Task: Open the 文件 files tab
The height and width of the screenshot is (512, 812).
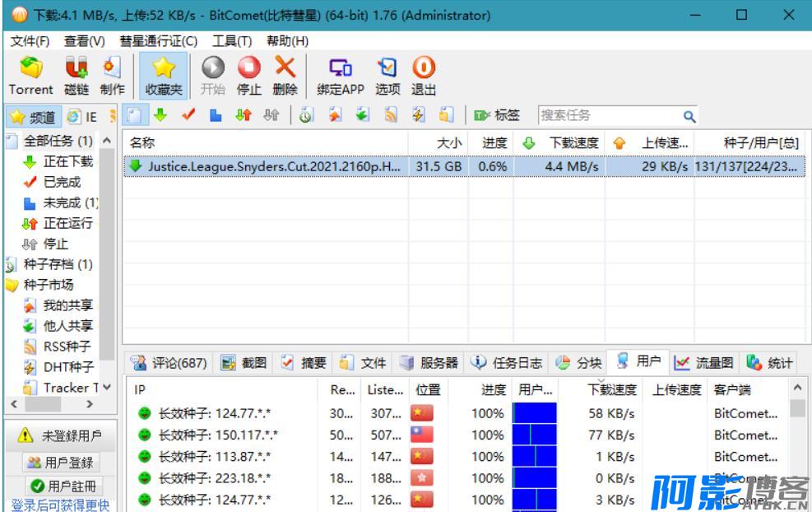Action: point(363,362)
